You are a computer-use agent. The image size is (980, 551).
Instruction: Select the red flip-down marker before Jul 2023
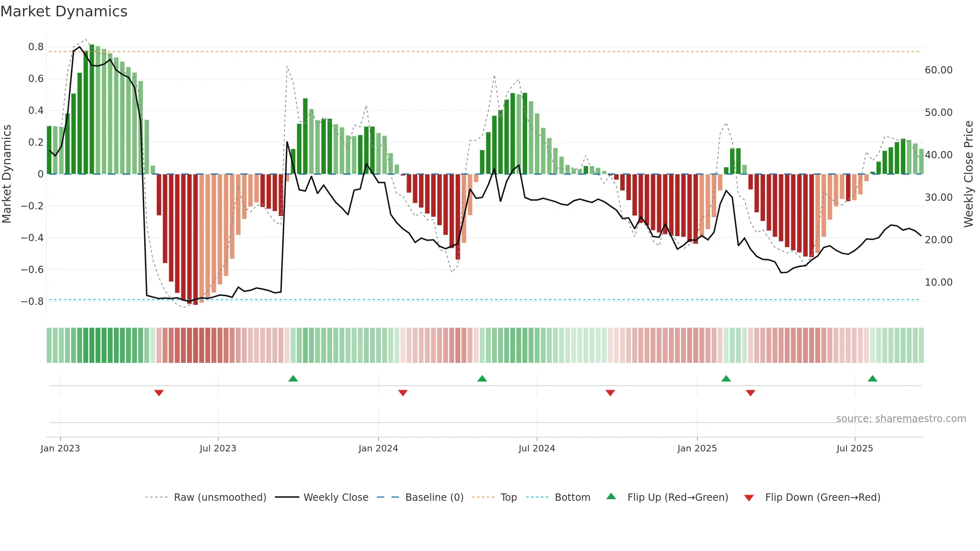tap(159, 393)
